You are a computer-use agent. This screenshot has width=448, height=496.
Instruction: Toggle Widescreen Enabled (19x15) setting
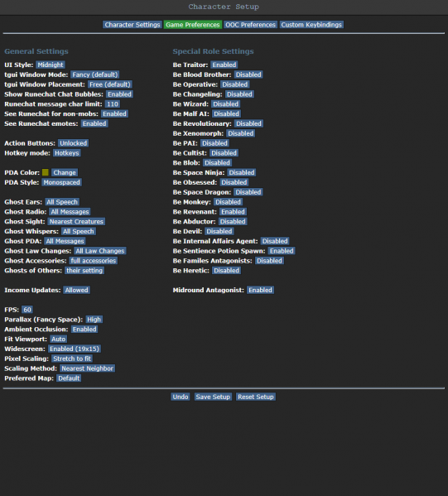(75, 349)
